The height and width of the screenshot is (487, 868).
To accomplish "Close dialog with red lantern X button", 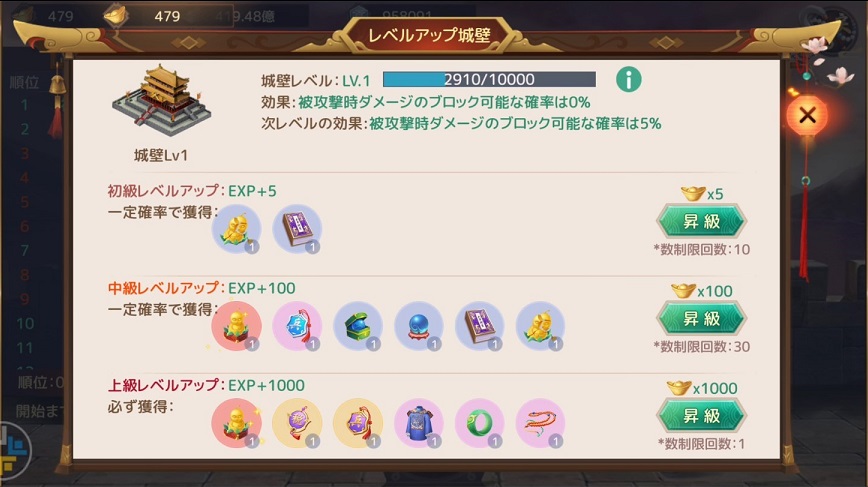I will pos(808,115).
